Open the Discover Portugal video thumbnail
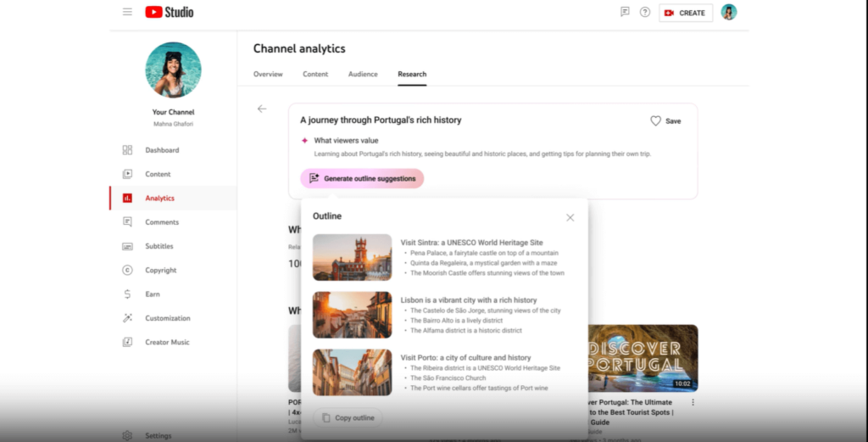 [x=643, y=358]
